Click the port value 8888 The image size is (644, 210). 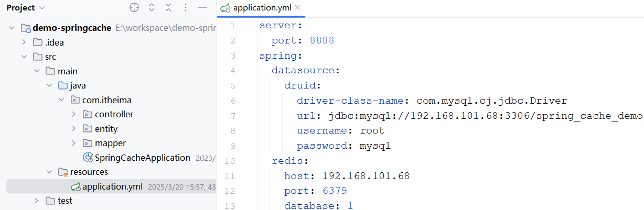(321, 40)
